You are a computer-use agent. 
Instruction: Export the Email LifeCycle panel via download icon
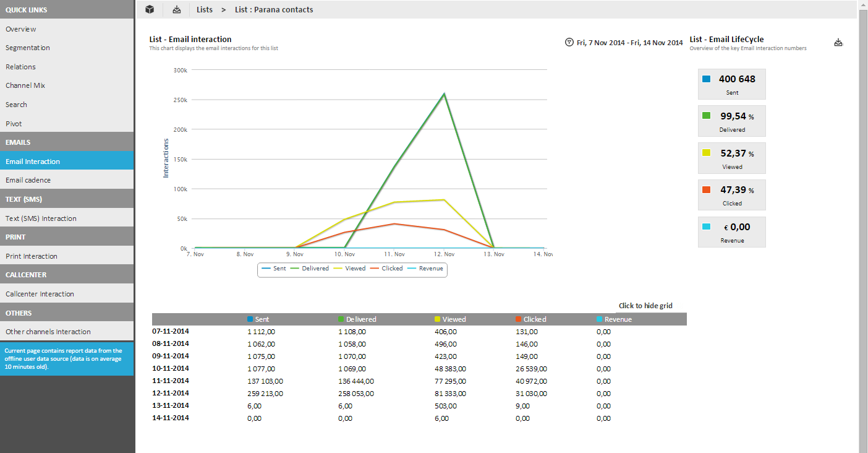[838, 43]
